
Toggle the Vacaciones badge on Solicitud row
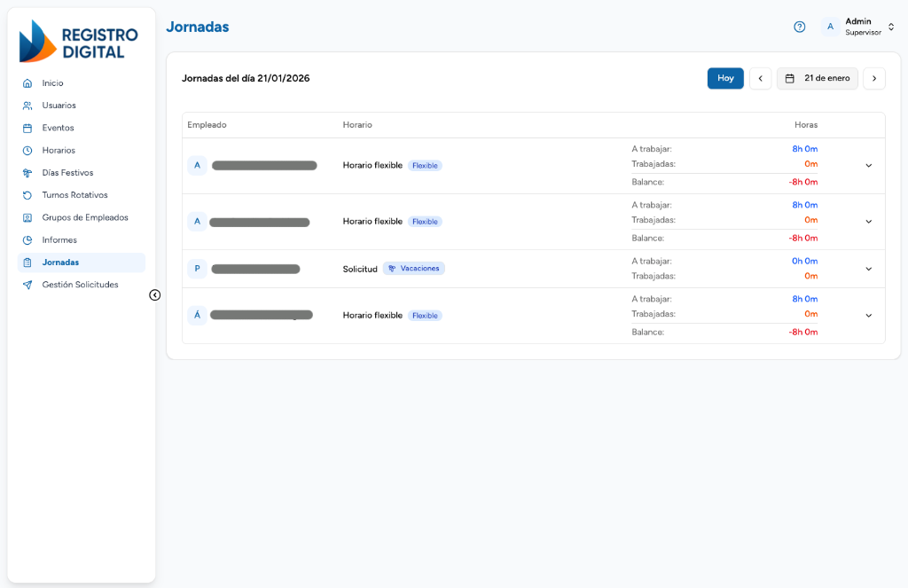(413, 269)
